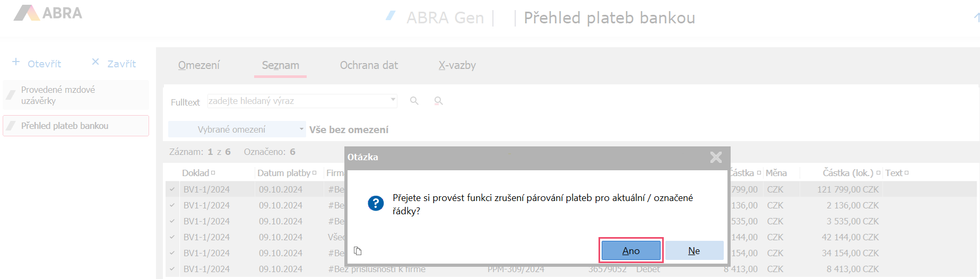This screenshot has height=279, width=980.
Task: Click the blue question mark icon
Action: [376, 203]
